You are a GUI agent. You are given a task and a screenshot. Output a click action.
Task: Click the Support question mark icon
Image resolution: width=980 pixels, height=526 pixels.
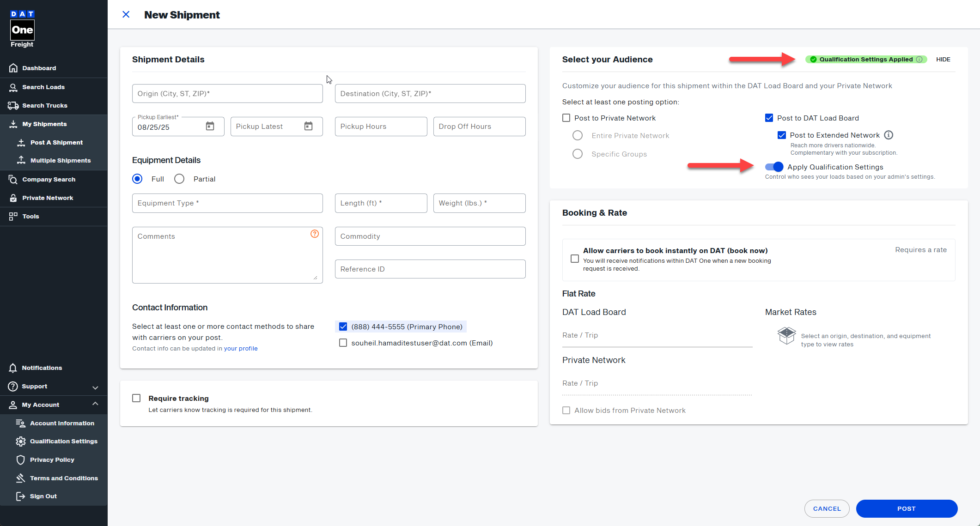[13, 386]
